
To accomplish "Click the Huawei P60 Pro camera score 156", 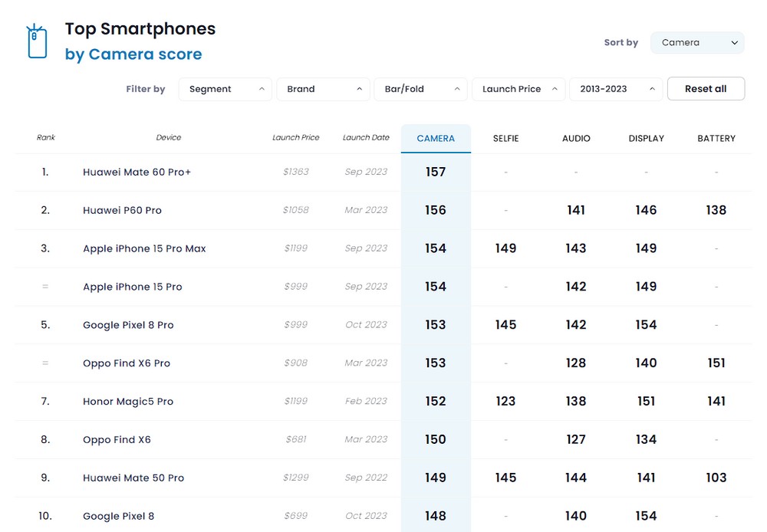I will click(x=436, y=211).
